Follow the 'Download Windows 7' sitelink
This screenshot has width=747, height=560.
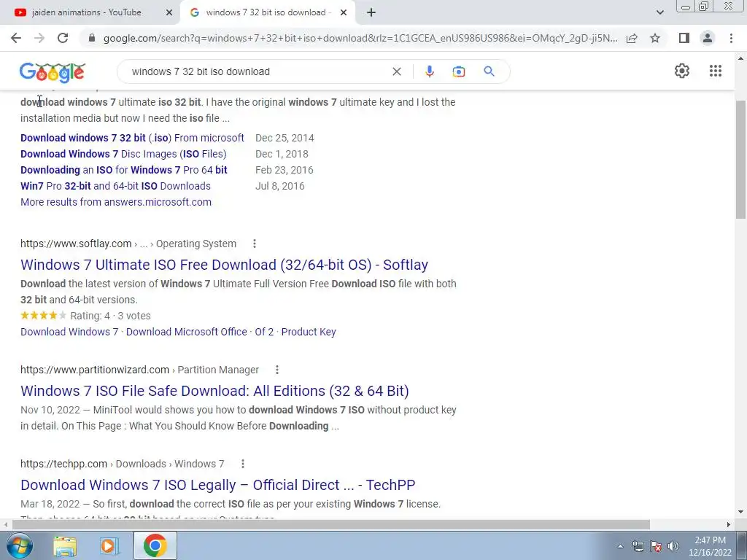tap(69, 332)
